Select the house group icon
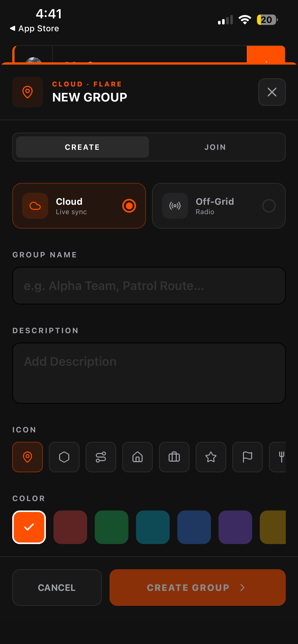This screenshot has width=298, height=644. [x=138, y=457]
